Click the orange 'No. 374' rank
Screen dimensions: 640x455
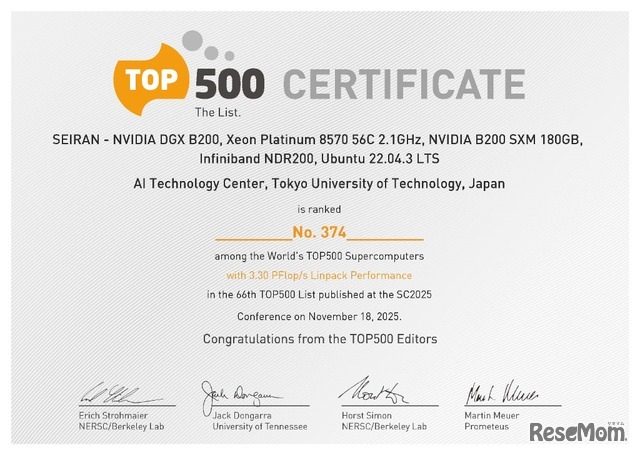pos(319,232)
